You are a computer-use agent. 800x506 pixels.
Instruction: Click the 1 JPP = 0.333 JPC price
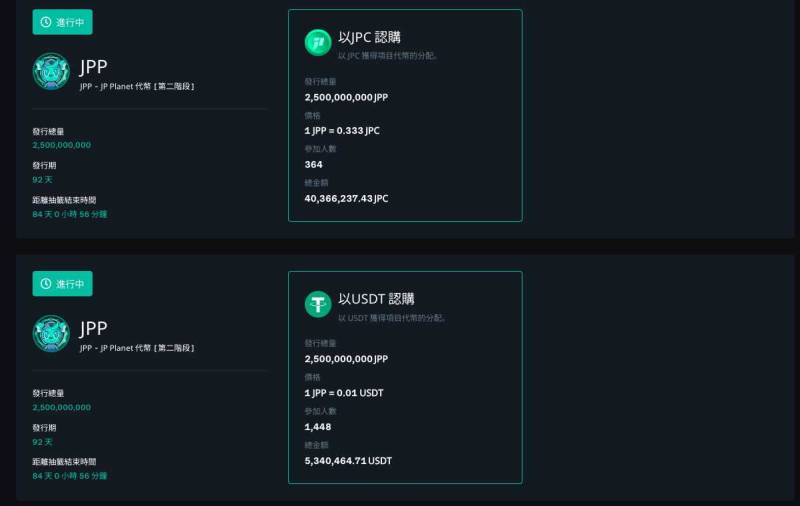tap(342, 131)
